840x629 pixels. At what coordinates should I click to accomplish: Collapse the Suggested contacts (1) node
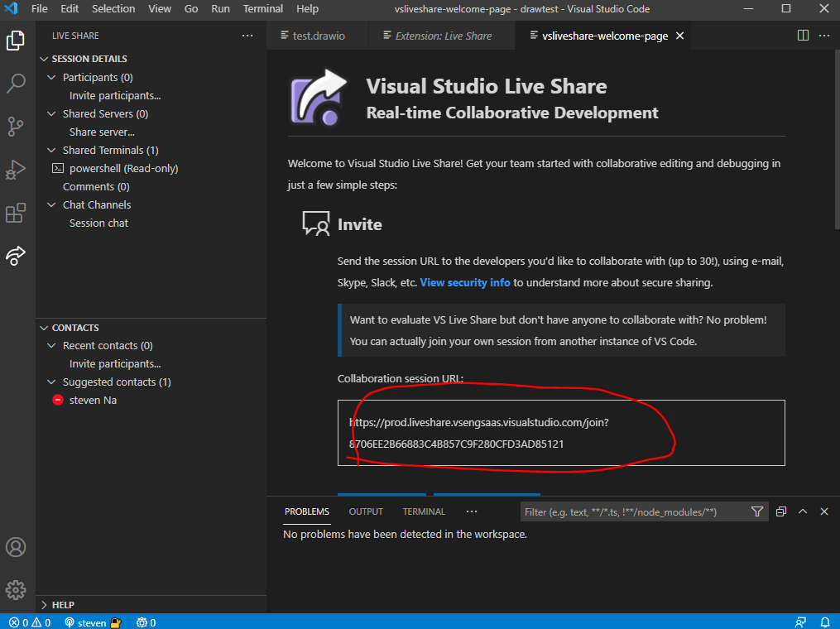[x=51, y=382]
